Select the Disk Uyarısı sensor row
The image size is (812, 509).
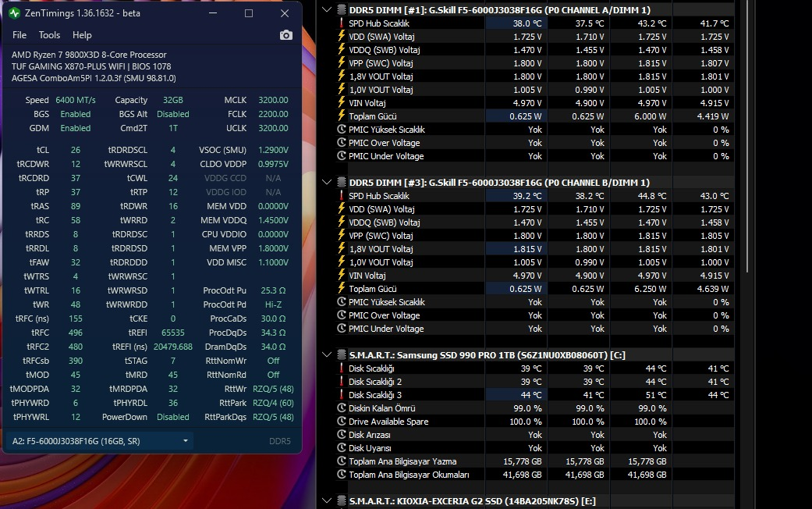click(x=534, y=448)
